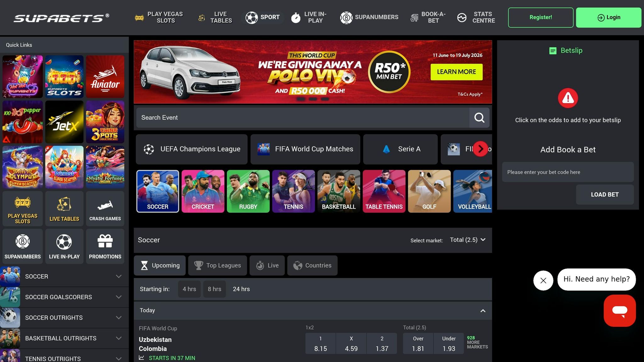
Task: Filter matches starting in 4 hrs
Action: (x=189, y=289)
